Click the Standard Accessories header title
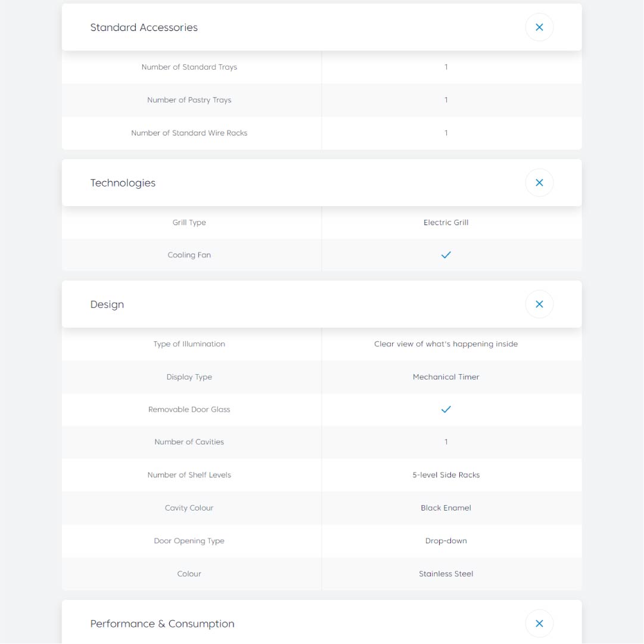Image resolution: width=644 pixels, height=644 pixels. point(144,27)
